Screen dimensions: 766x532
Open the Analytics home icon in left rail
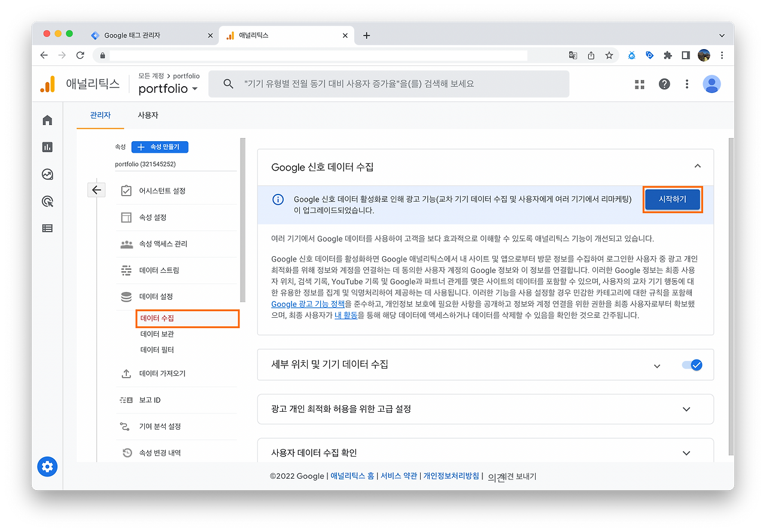click(47, 120)
